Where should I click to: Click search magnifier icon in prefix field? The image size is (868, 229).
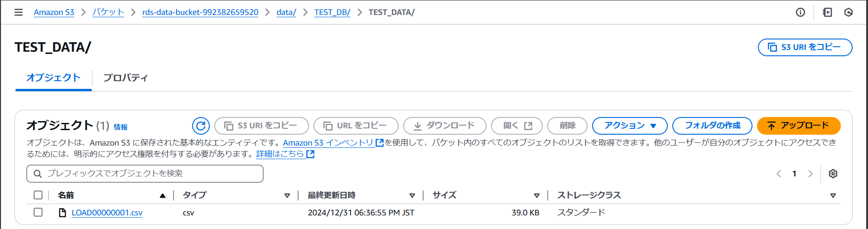coord(38,174)
